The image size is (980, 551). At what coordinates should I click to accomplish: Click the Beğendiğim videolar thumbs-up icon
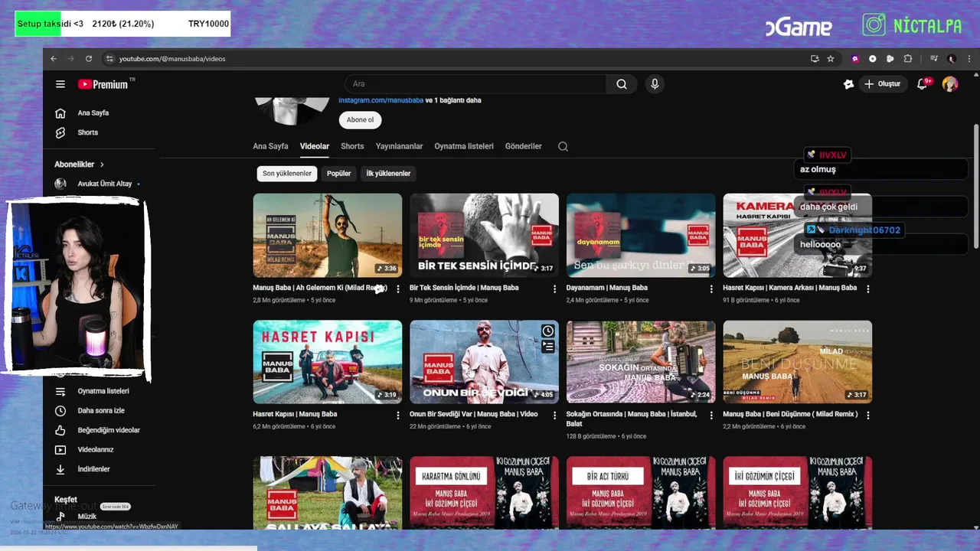60,430
